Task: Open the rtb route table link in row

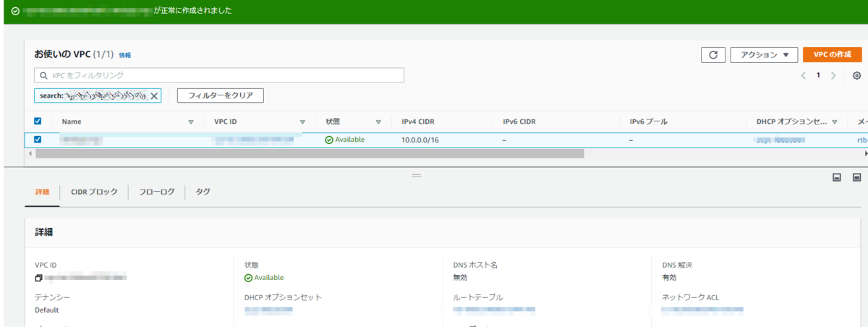Action: pyautogui.click(x=861, y=140)
